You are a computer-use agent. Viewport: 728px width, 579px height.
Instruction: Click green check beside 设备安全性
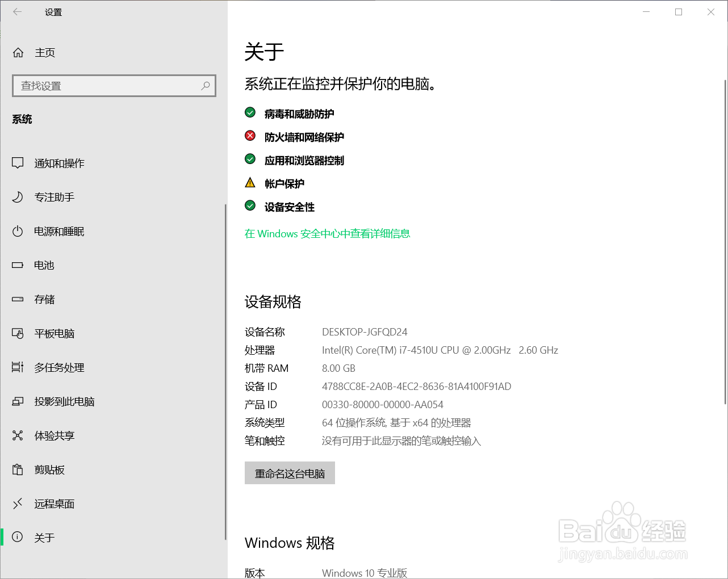coord(250,205)
